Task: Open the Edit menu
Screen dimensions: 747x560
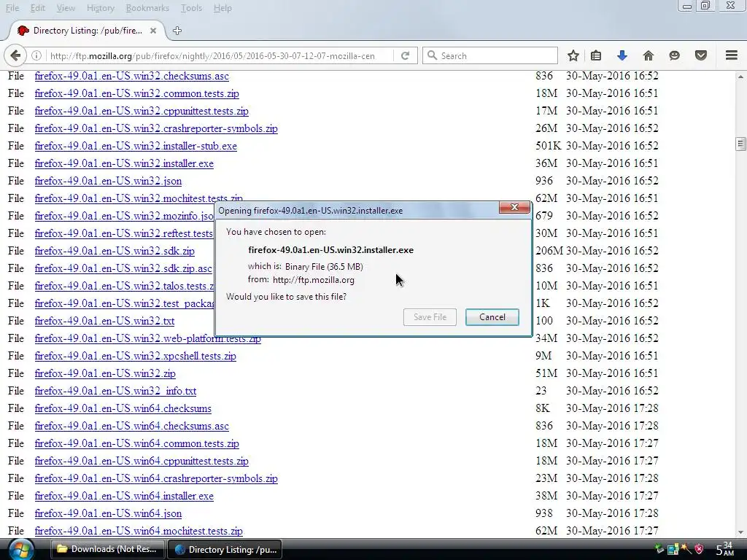Action: 37,8
